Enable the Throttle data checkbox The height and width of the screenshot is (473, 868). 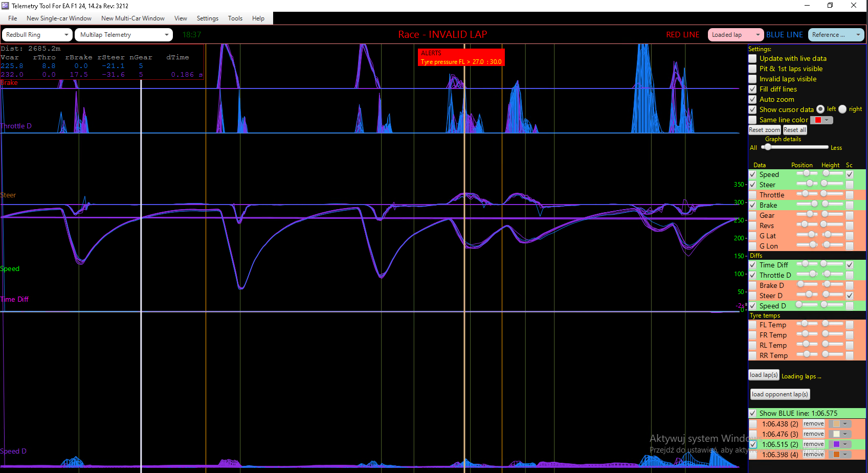752,195
